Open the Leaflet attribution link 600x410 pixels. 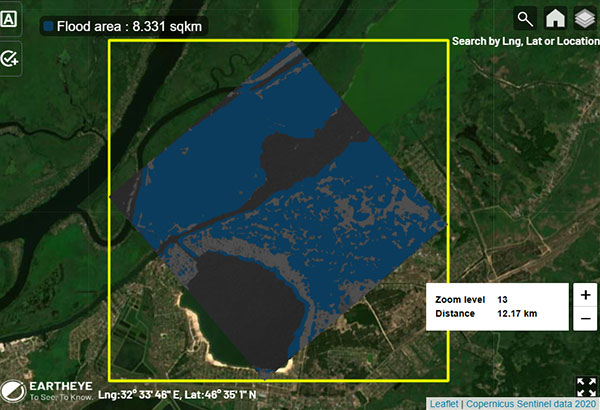click(x=445, y=404)
